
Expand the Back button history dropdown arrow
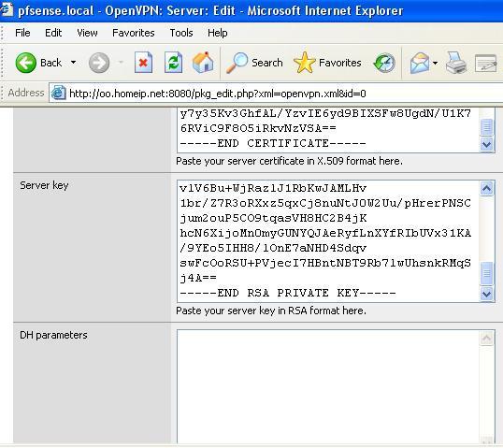(x=74, y=63)
